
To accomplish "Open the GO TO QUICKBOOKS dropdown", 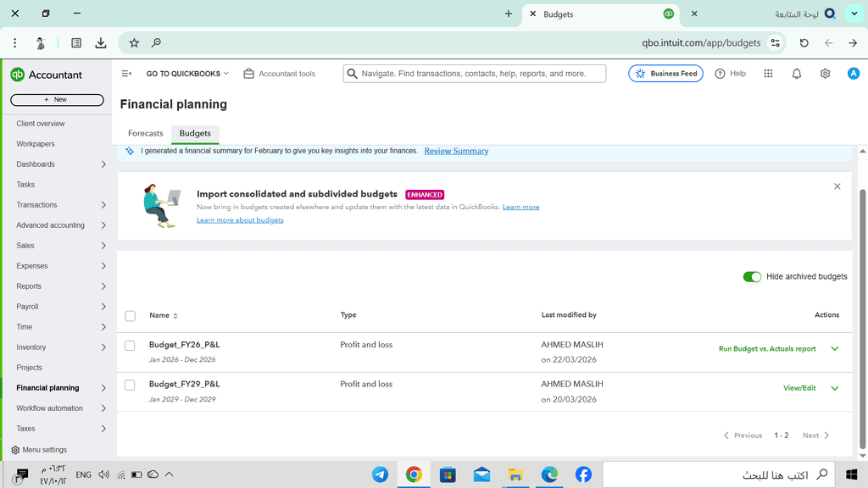I will tap(187, 74).
